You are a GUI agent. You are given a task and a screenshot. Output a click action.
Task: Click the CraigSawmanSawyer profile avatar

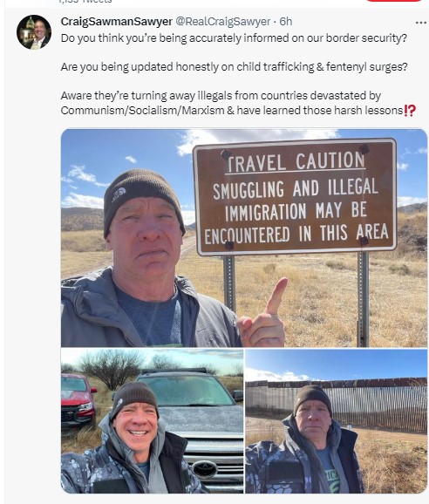tap(34, 32)
